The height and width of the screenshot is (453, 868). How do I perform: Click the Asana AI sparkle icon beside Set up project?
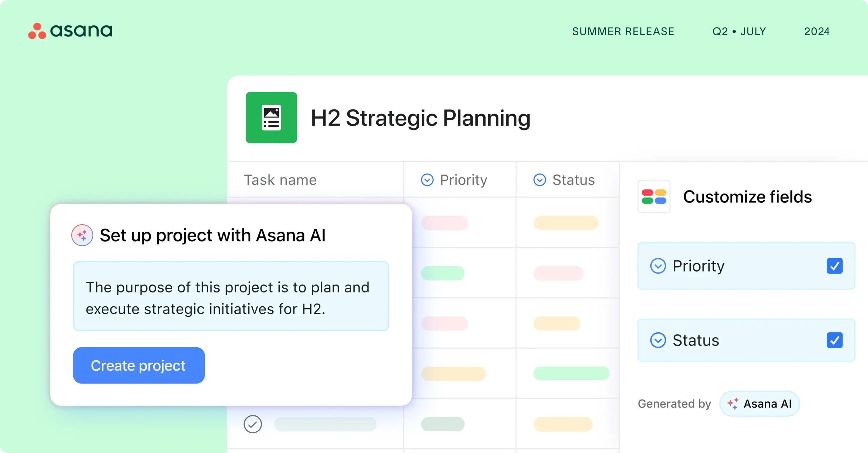(82, 235)
